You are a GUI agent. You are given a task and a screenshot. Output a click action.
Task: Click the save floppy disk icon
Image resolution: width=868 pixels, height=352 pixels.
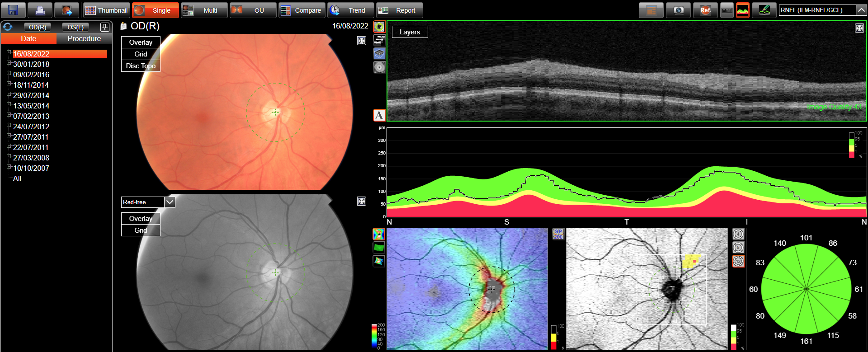coord(13,10)
